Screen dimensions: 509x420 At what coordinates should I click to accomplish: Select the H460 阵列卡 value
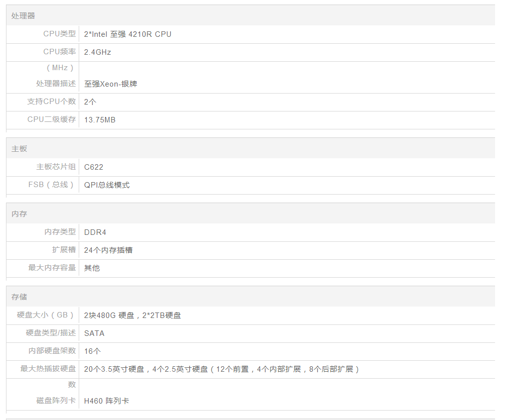click(106, 401)
